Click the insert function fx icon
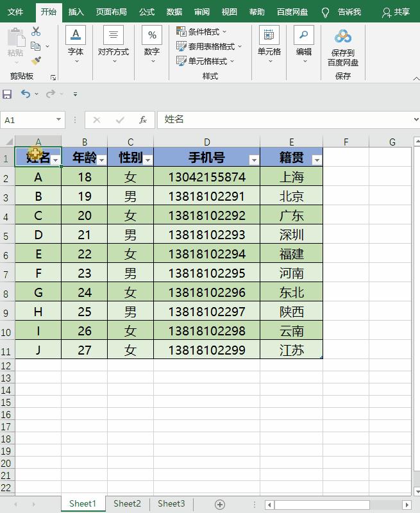This screenshot has height=513, width=420. click(143, 119)
